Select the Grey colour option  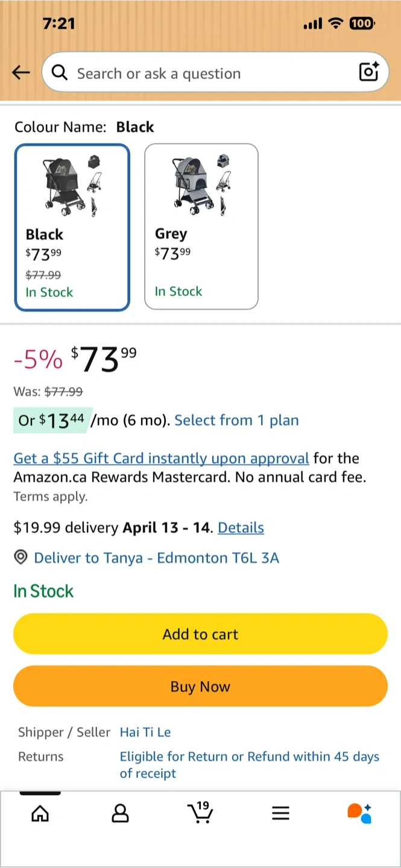click(201, 226)
